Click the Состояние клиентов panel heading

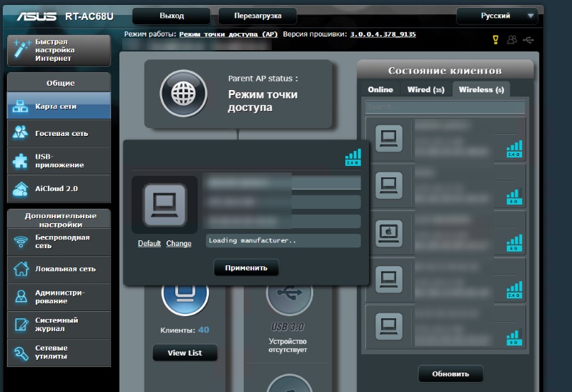pos(445,70)
